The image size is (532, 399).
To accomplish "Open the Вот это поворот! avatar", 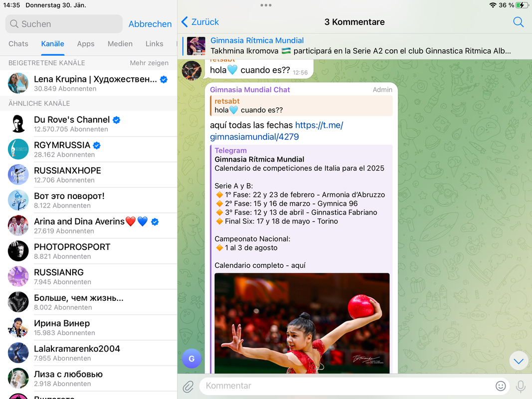I will point(18,200).
